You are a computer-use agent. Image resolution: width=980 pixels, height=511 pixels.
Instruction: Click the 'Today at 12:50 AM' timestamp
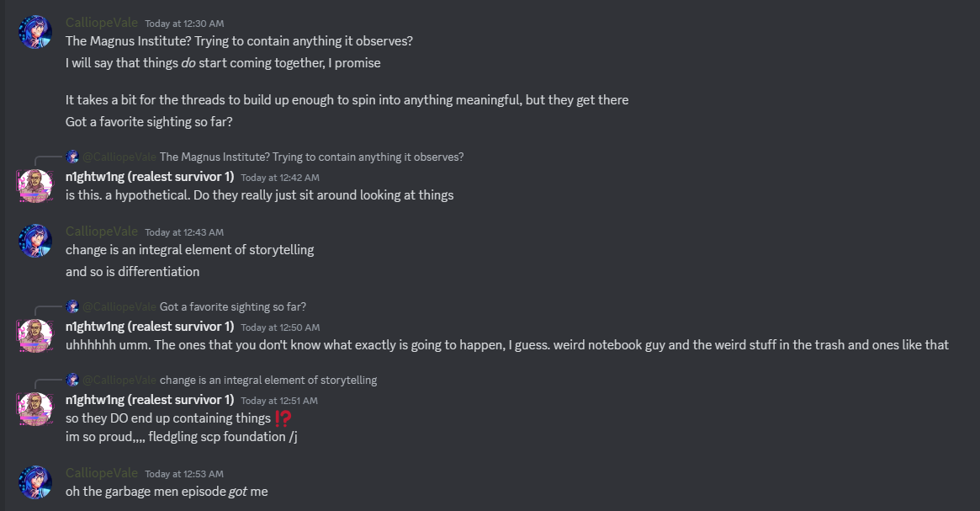pos(280,327)
